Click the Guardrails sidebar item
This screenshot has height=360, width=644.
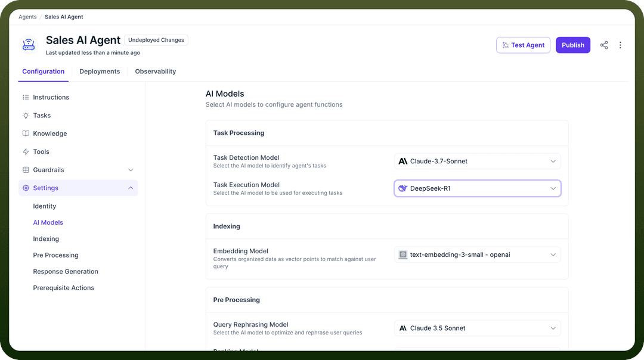coord(78,169)
